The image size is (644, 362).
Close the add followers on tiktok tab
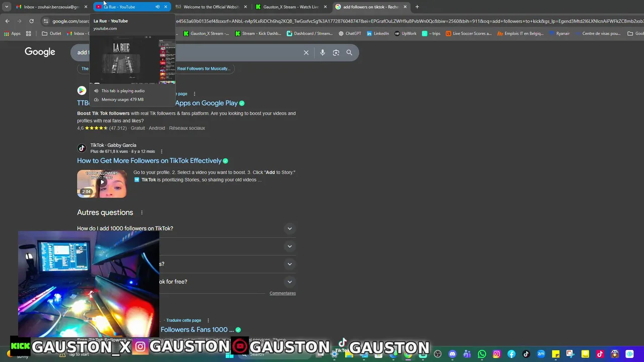pos(405,7)
